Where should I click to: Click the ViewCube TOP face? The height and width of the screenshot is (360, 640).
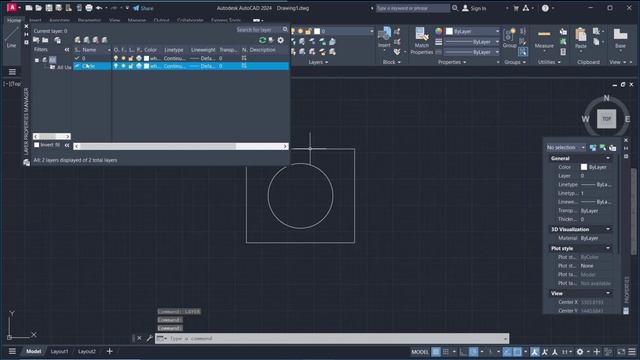(607, 119)
